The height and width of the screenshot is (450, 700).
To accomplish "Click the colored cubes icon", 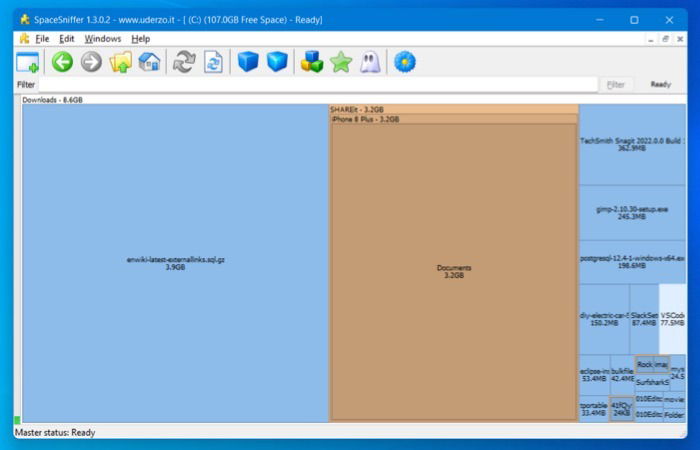I will pyautogui.click(x=312, y=62).
